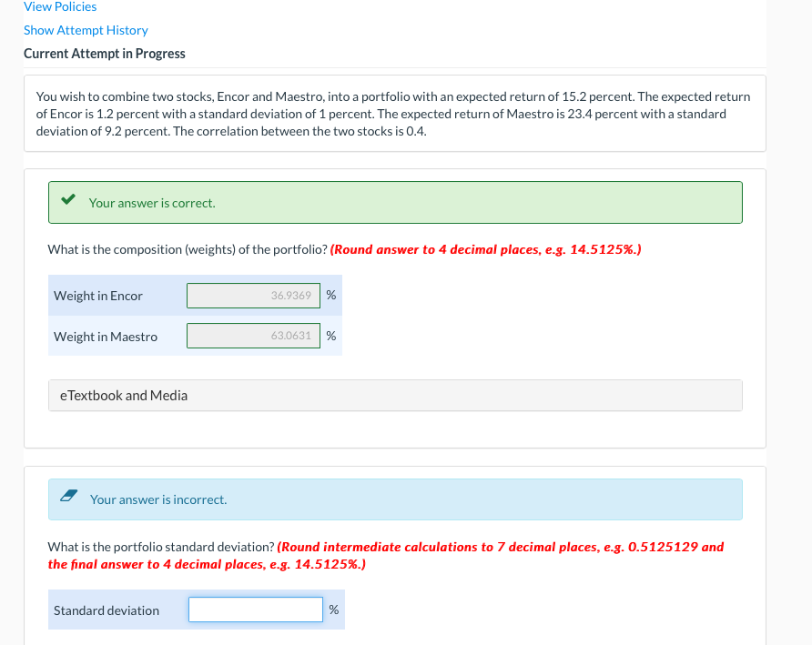Click the percent symbol beside Weight in Maestro
812x645 pixels.
click(x=330, y=336)
